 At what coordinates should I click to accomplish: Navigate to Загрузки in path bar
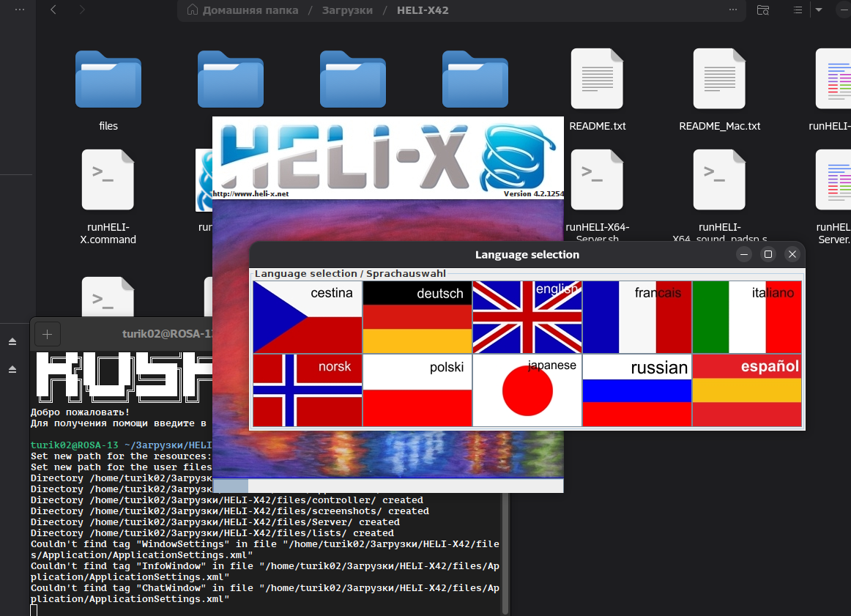coord(347,10)
